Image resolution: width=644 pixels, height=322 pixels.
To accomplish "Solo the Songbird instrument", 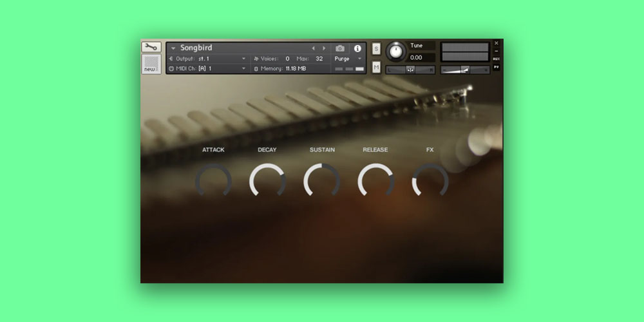I will (x=376, y=49).
